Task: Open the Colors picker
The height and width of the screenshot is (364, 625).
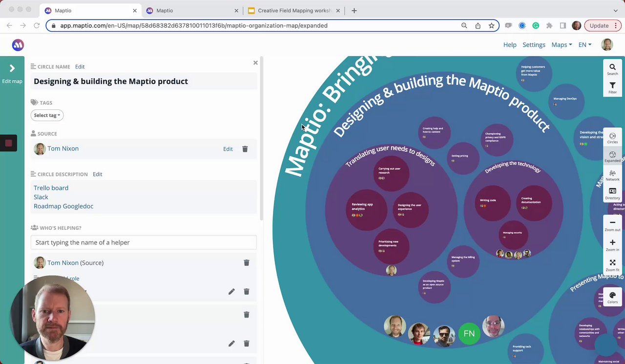Action: click(x=612, y=298)
